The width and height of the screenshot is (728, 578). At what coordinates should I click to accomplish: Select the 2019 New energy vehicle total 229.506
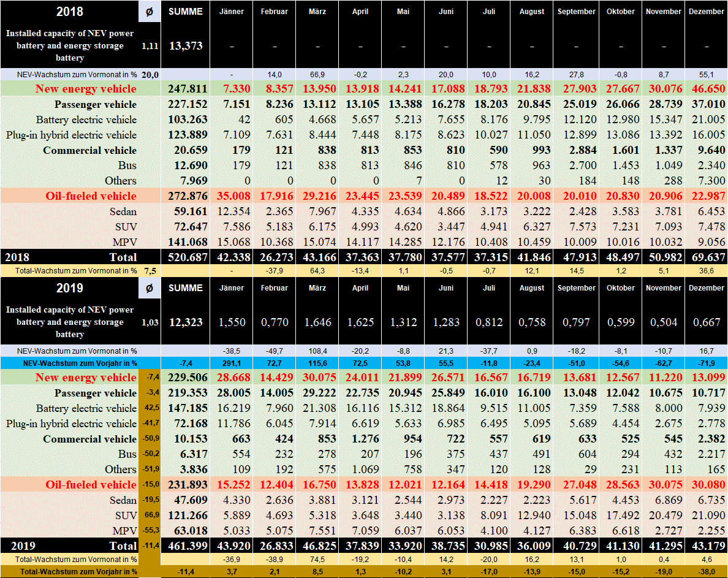coord(185,378)
